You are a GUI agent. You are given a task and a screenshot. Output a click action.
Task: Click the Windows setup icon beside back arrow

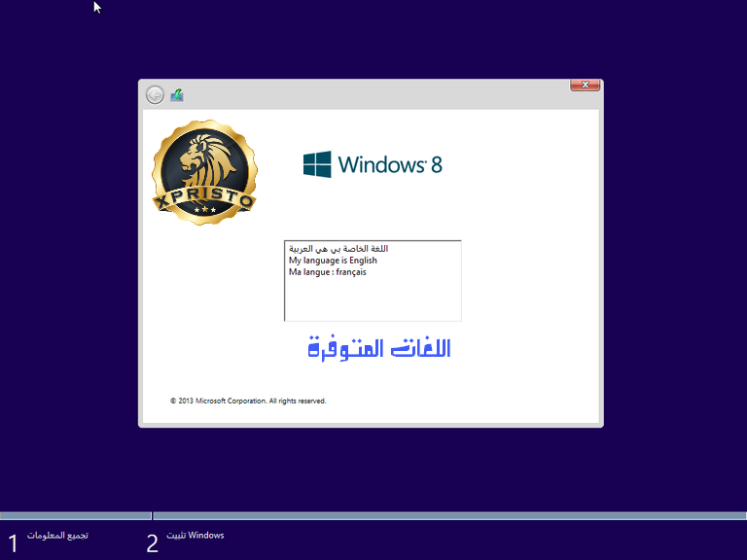[177, 94]
